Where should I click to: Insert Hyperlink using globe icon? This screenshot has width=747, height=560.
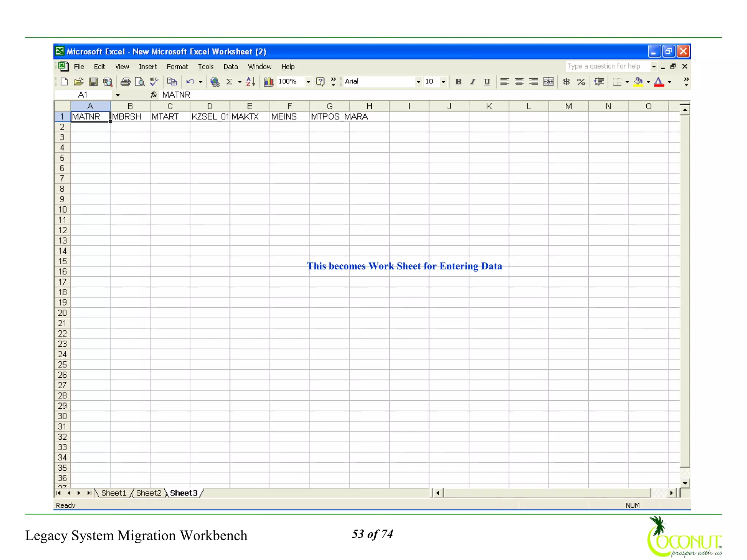coord(215,82)
